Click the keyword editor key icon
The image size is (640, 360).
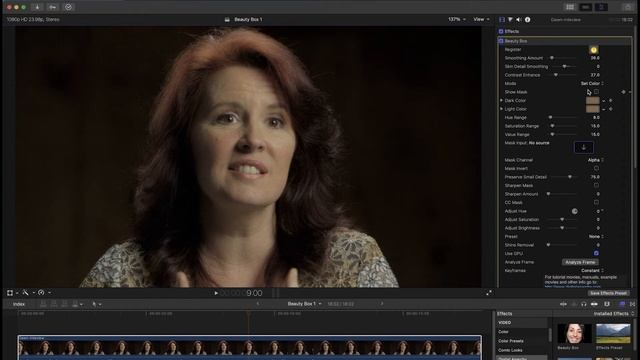tap(53, 7)
